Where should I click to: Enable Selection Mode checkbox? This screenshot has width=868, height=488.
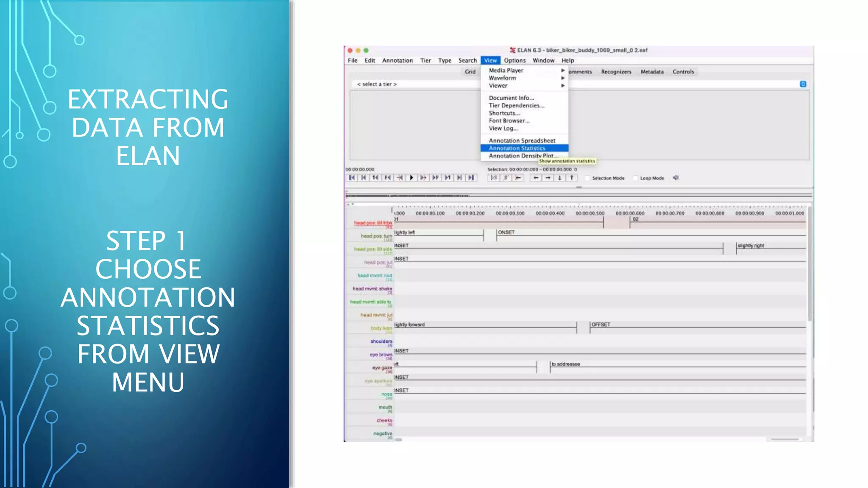(587, 178)
